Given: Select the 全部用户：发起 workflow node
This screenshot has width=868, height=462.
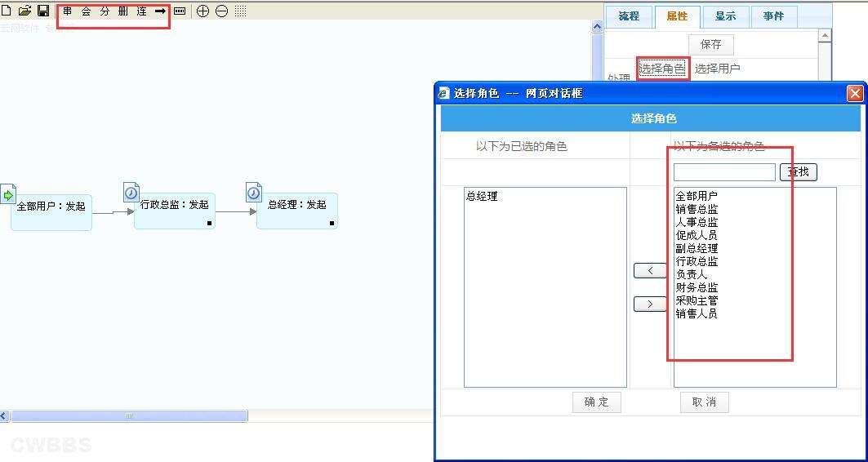Looking at the screenshot, I should coord(51,212).
